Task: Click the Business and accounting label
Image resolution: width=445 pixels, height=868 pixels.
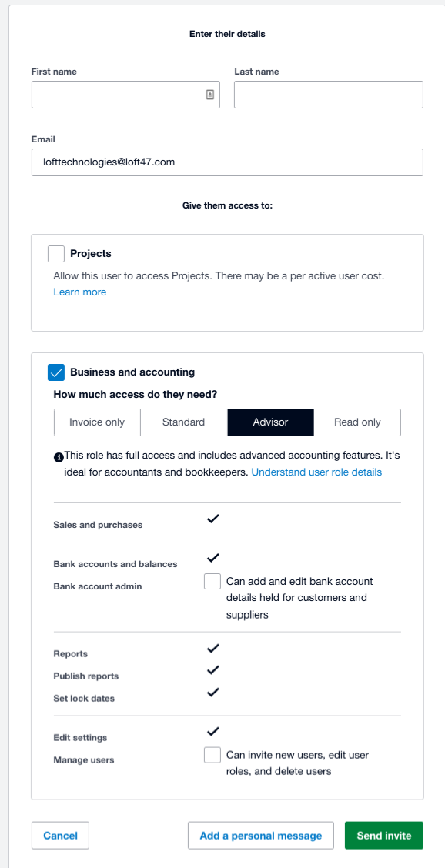Action: pos(132,372)
